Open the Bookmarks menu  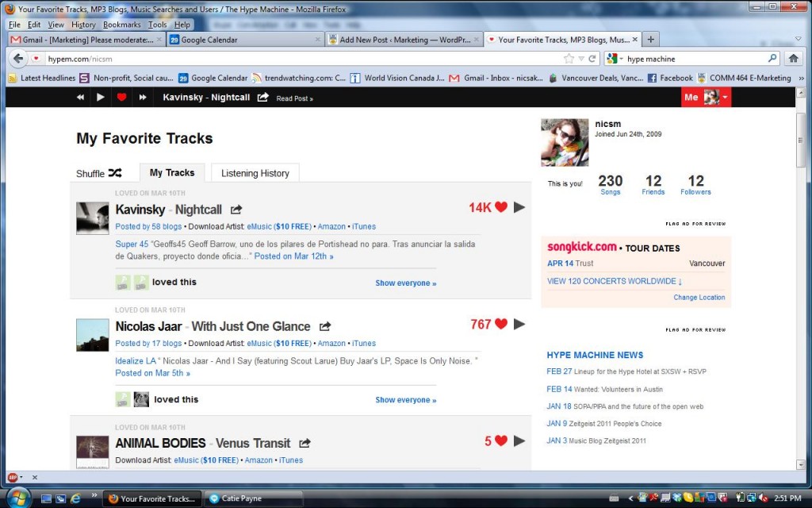(121, 25)
